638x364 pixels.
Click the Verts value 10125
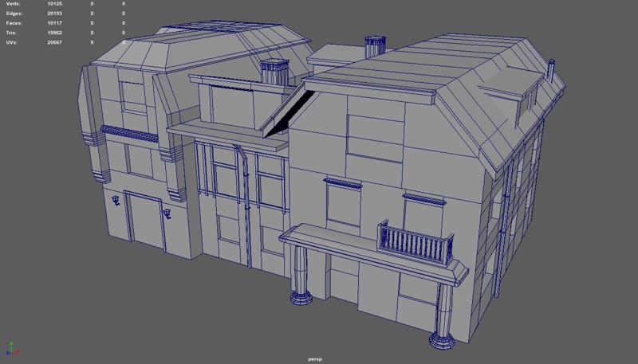tap(54, 4)
